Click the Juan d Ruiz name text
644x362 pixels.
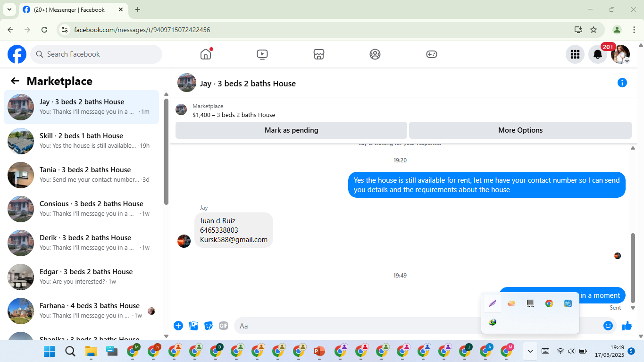click(x=217, y=221)
